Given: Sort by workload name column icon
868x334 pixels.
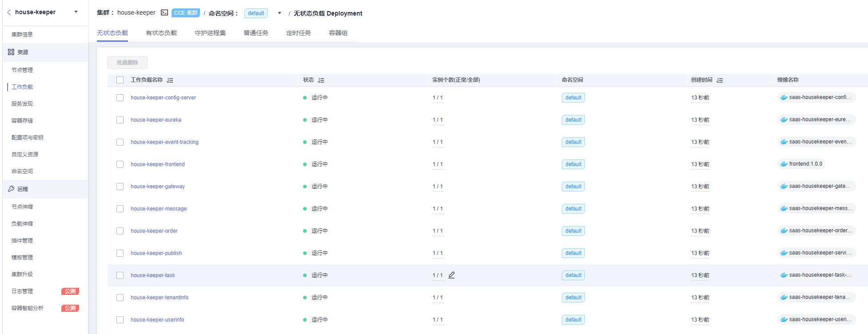Looking at the screenshot, I should 170,80.
